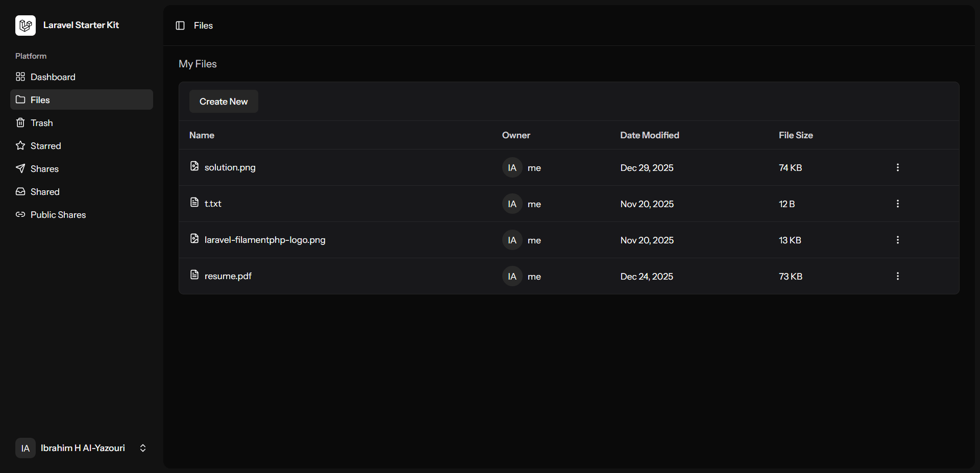
Task: Click the t.txt file name
Action: click(213, 204)
